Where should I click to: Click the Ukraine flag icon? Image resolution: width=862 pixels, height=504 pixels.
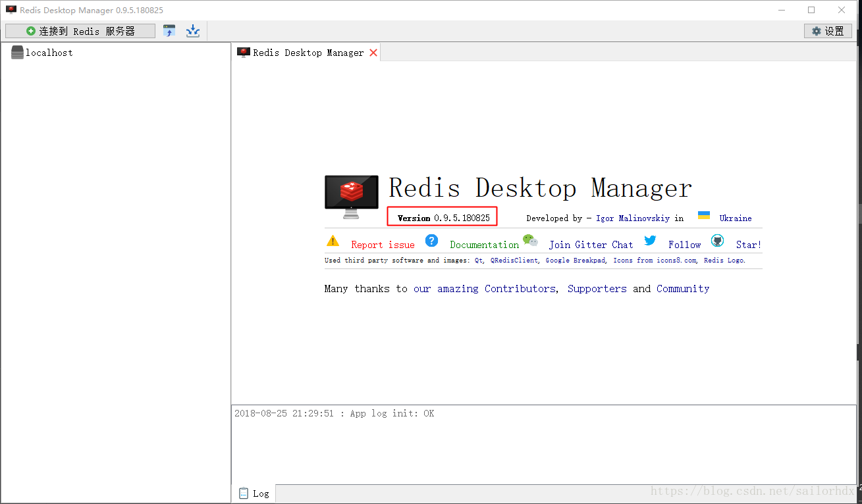point(704,215)
